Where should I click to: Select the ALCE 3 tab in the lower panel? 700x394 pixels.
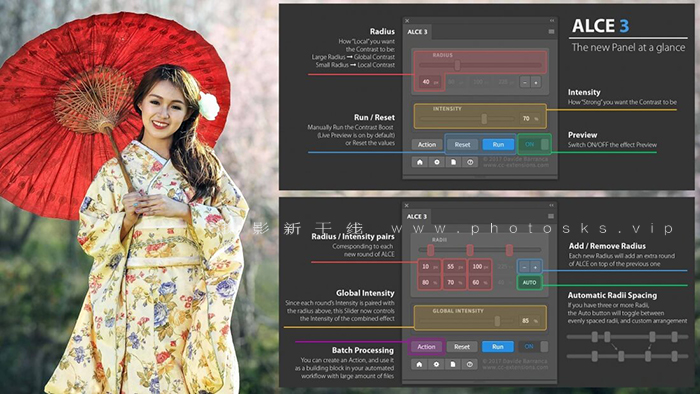pos(417,216)
